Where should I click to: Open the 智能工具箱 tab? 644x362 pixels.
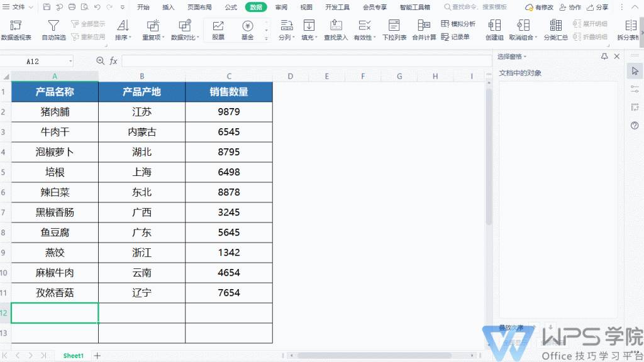pyautogui.click(x=415, y=7)
